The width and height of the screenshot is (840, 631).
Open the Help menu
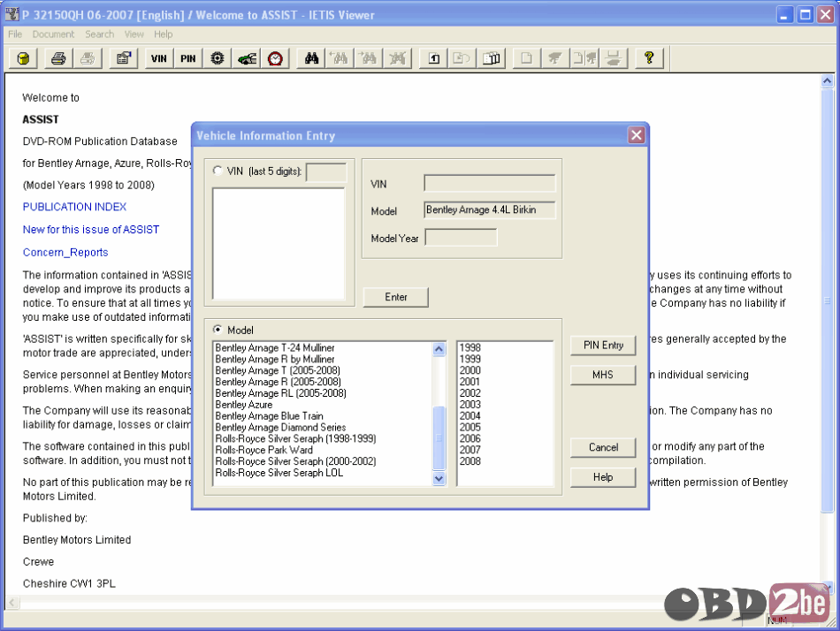click(164, 34)
